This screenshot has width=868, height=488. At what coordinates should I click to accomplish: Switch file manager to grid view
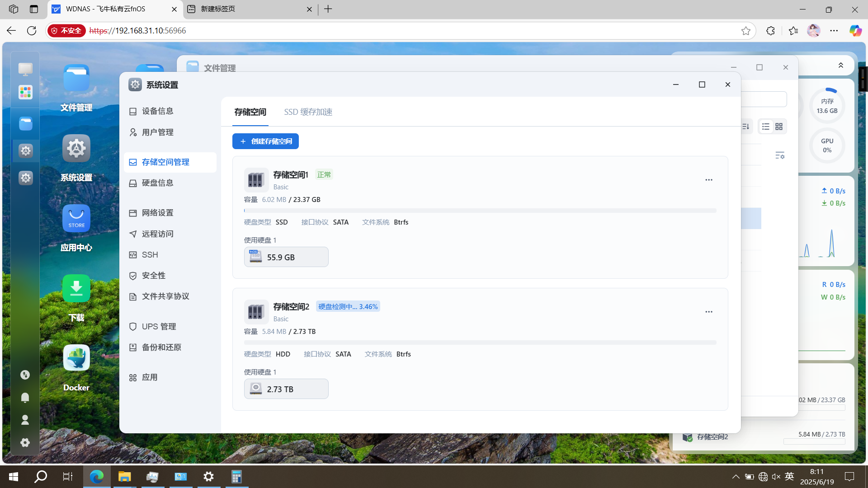tap(779, 127)
